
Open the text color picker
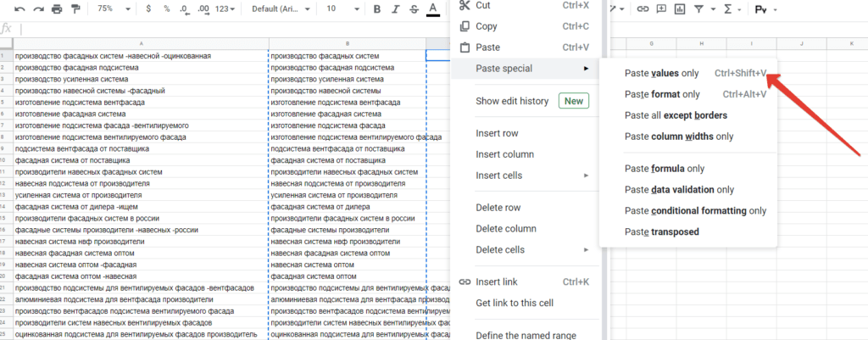432,8
